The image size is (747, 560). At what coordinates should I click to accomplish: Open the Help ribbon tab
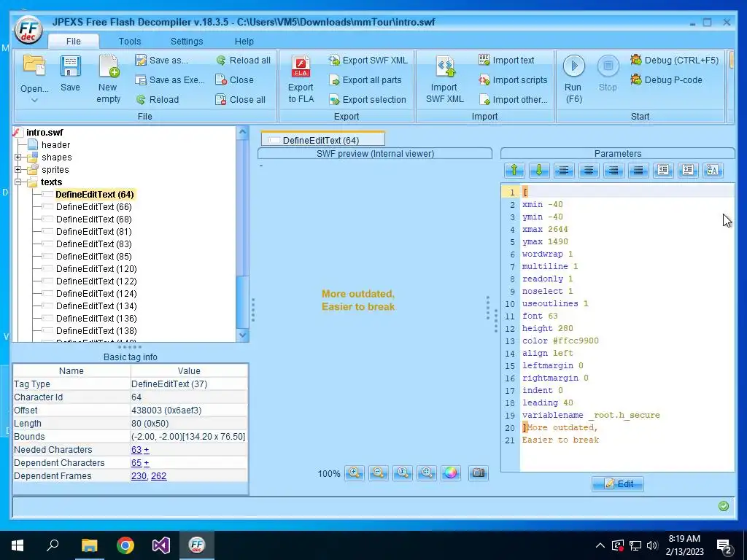(x=244, y=42)
